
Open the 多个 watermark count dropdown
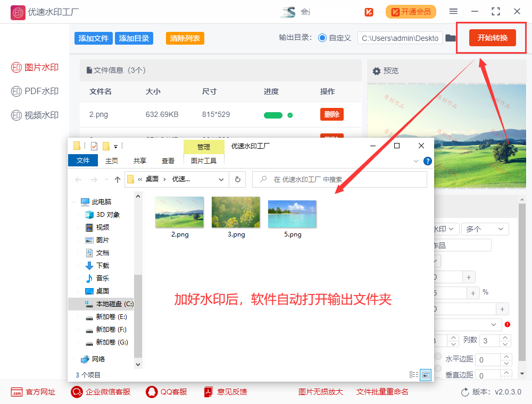pos(485,229)
